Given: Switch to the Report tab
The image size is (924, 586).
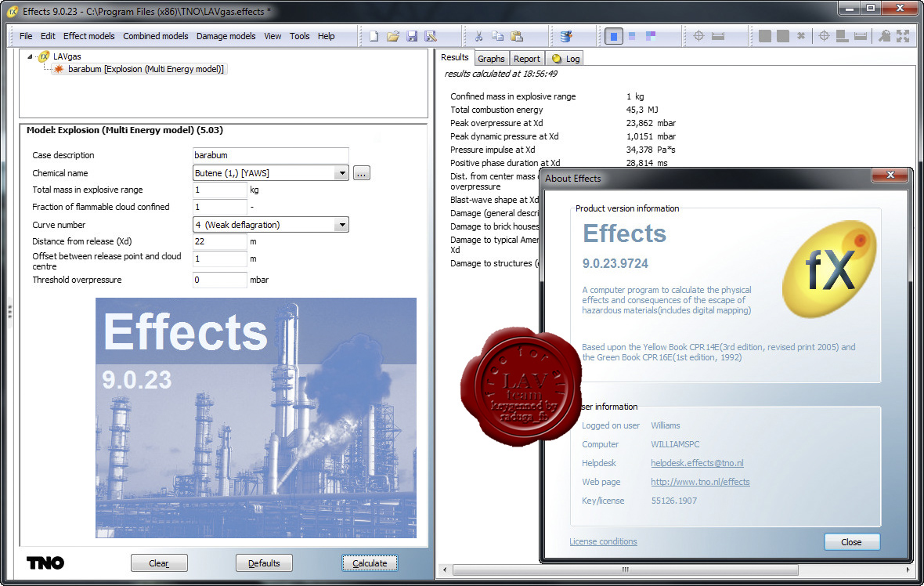Looking at the screenshot, I should tap(526, 58).
